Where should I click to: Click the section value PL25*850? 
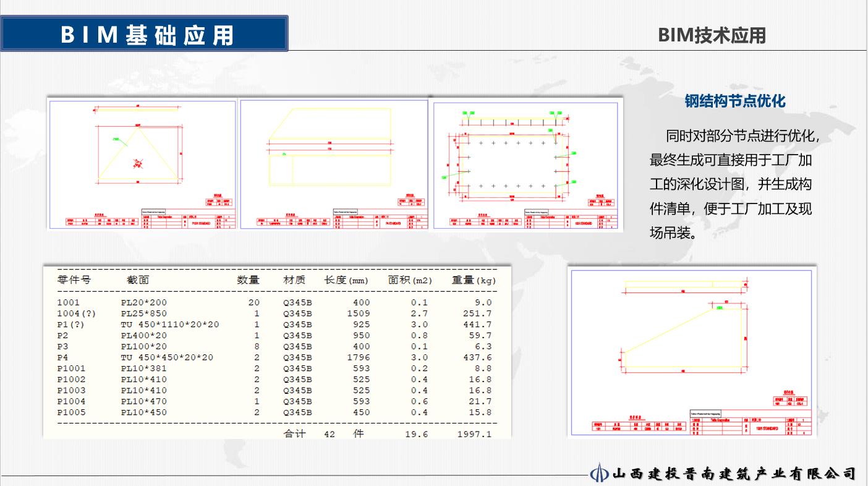coord(143,313)
